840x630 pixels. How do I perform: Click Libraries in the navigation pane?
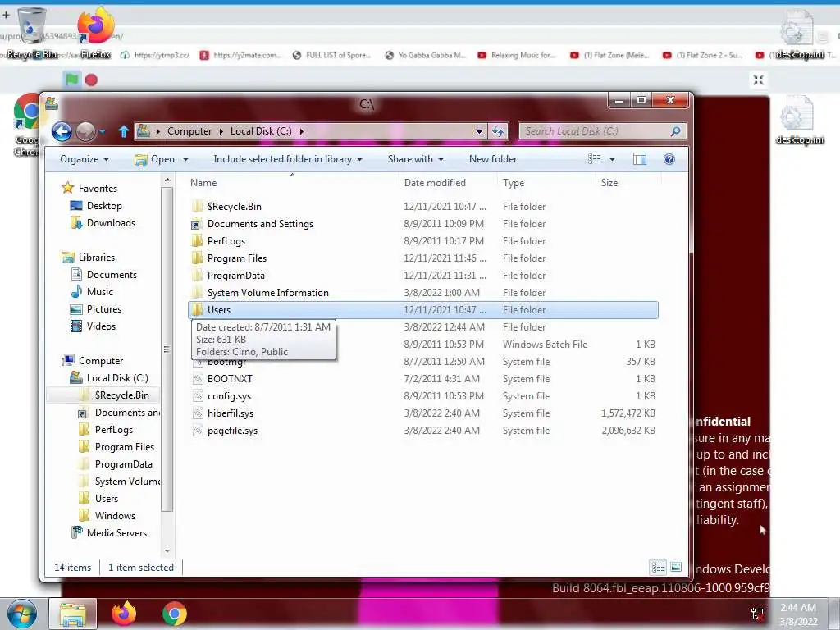point(97,258)
